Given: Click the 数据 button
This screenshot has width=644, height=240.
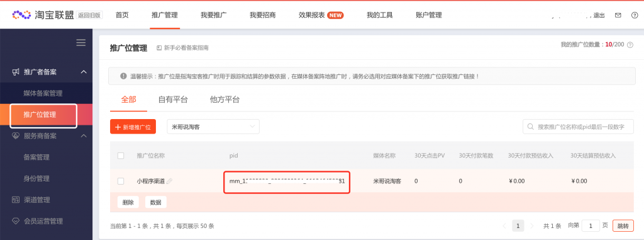Looking at the screenshot, I should tap(156, 202).
